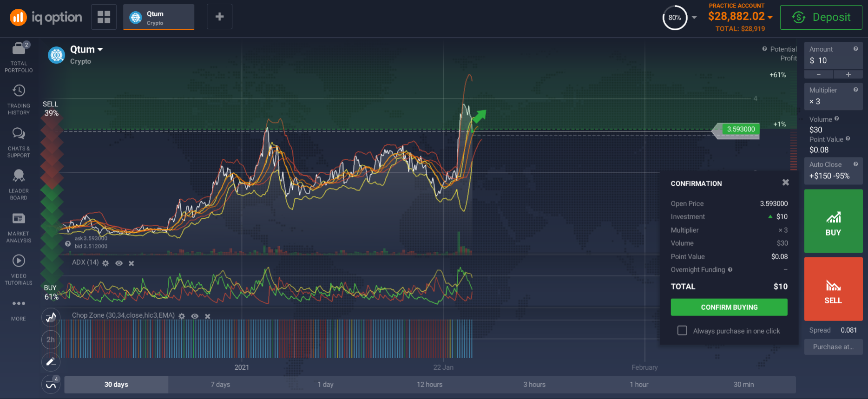Select the 30 days timeframe
Viewport: 868px width, 399px height.
point(116,385)
